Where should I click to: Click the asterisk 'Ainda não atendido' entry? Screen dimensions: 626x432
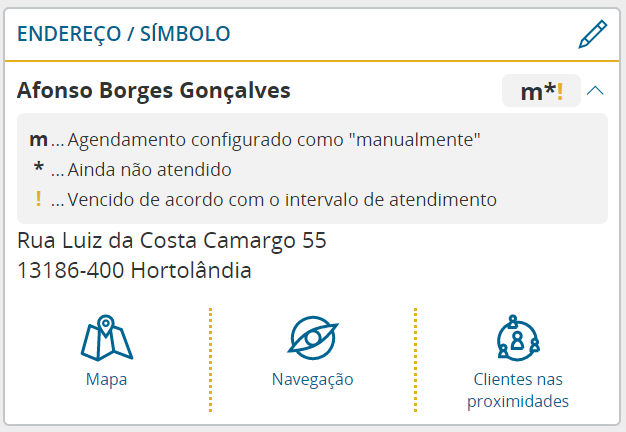coord(132,170)
